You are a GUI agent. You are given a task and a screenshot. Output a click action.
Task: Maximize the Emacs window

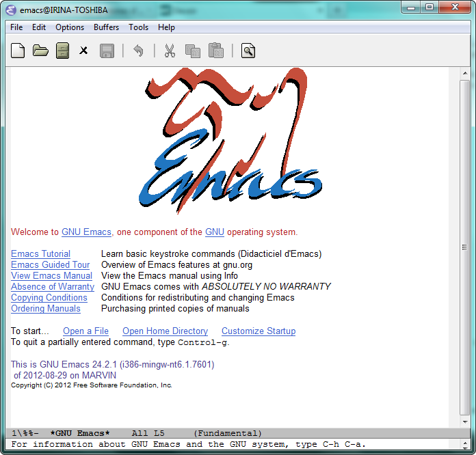pyautogui.click(x=429, y=8)
